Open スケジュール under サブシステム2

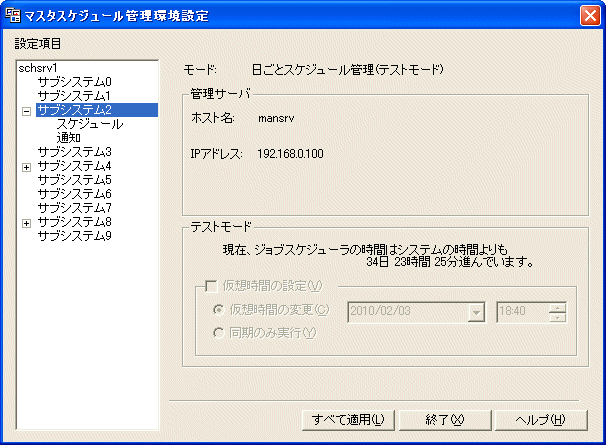tap(90, 124)
